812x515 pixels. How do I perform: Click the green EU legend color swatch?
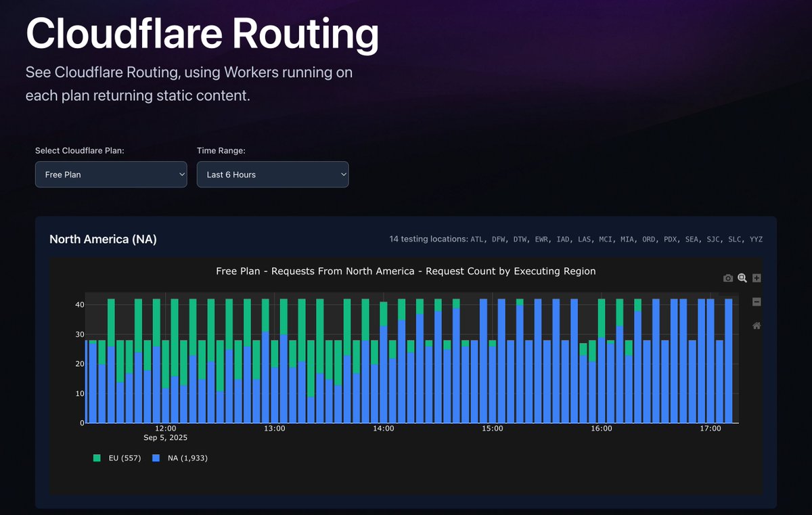(97, 458)
